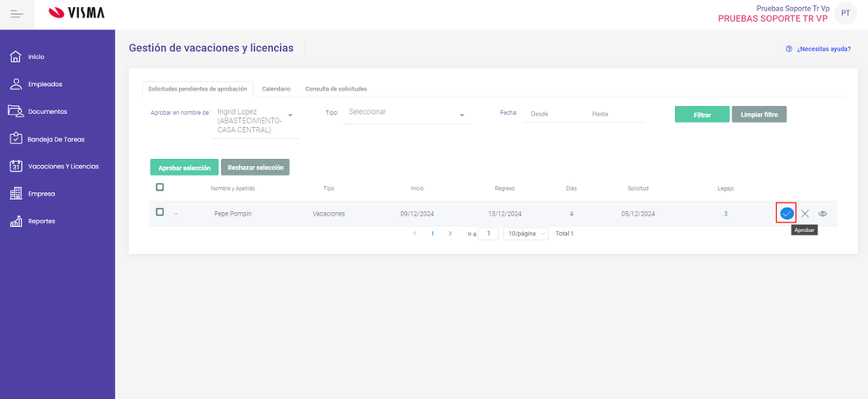
Task: View request details with the eye icon
Action: (823, 213)
